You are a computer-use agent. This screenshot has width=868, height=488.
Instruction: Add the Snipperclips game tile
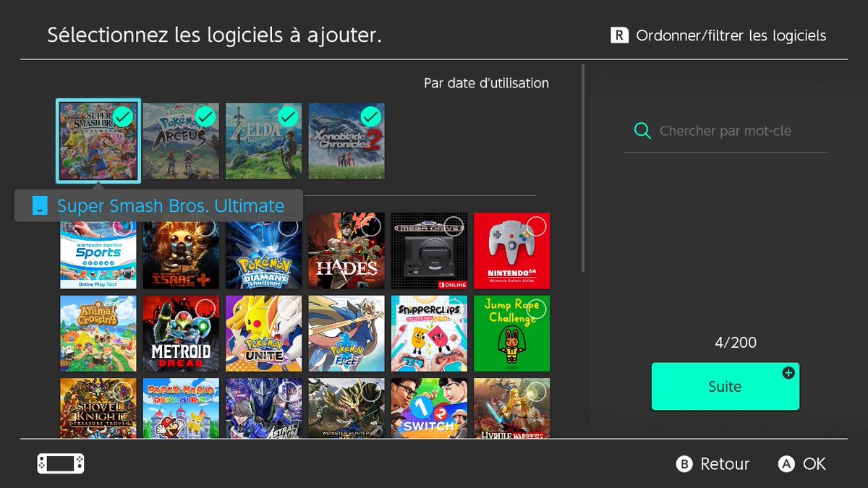coord(429,333)
